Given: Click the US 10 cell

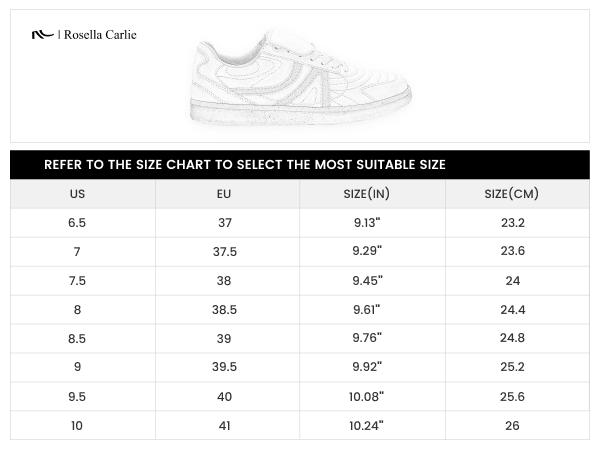Looking at the screenshot, I should (77, 426).
